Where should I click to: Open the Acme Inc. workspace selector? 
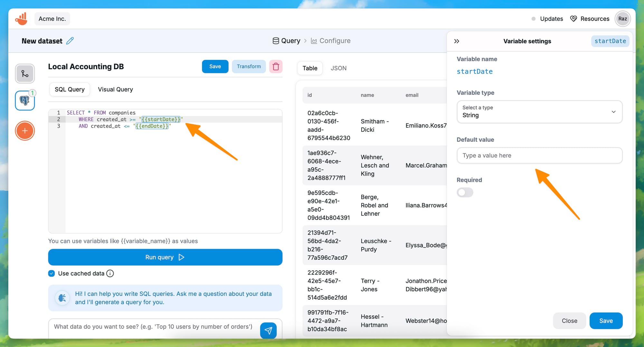pos(52,19)
